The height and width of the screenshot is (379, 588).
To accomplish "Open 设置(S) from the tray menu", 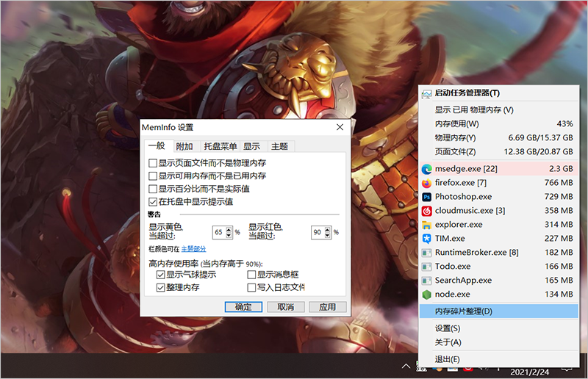I will (499, 328).
